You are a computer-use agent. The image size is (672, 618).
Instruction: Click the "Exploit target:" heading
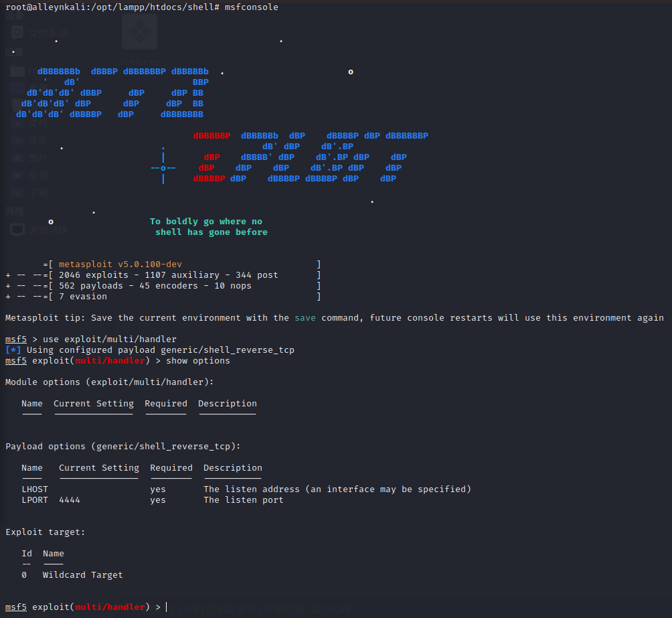(x=46, y=532)
